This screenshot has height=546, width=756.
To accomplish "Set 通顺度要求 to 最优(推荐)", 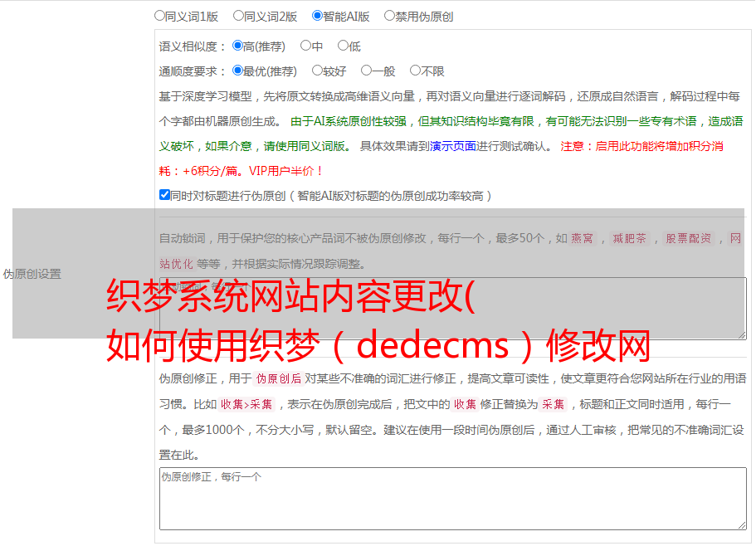I will [x=237, y=71].
